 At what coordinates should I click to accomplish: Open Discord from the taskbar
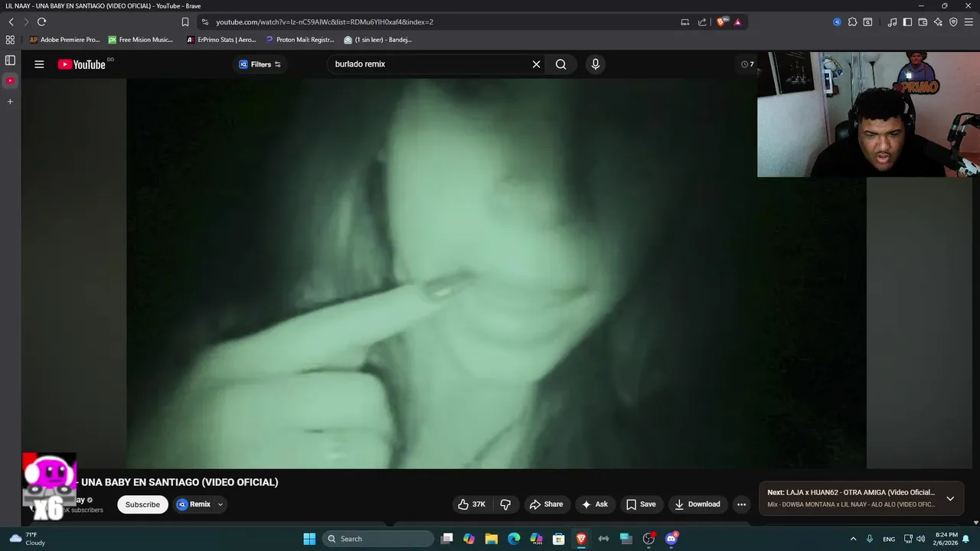[671, 539]
